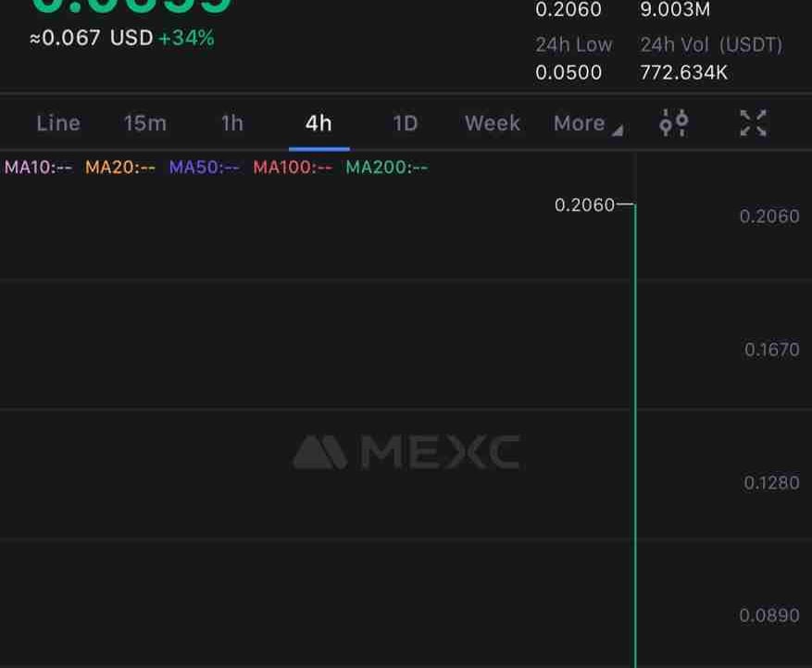Screen dimensions: 812x668
Task: Click the MA100 indicator label
Action: coord(293,167)
